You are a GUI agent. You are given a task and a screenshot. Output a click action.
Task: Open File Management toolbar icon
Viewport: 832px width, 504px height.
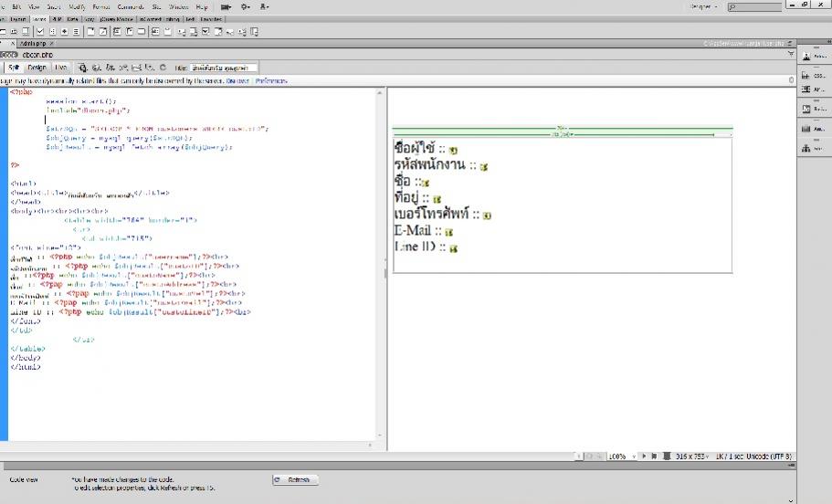110,68
